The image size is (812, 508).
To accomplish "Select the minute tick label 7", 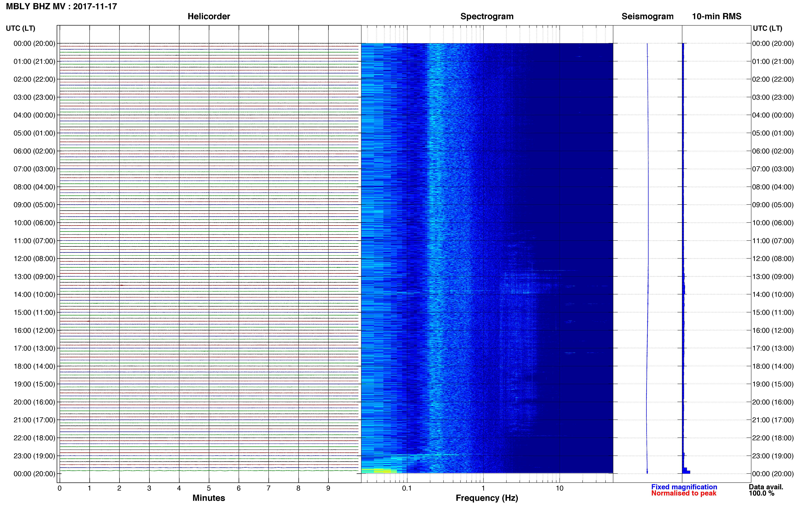I will (269, 488).
